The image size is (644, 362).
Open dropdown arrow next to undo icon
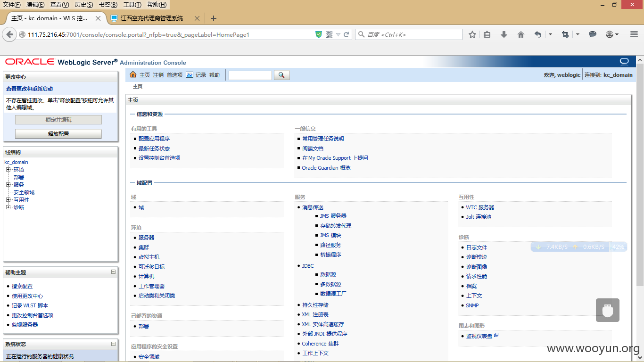click(550, 34)
